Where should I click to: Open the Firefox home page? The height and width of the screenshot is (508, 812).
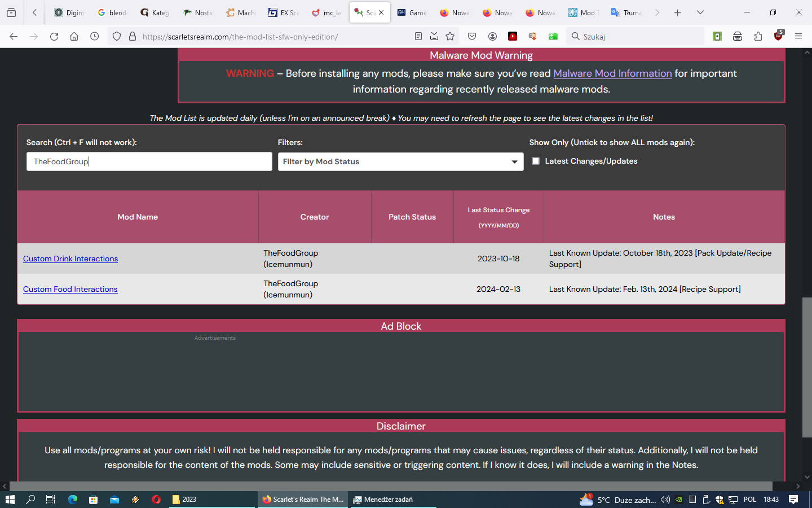tap(74, 36)
